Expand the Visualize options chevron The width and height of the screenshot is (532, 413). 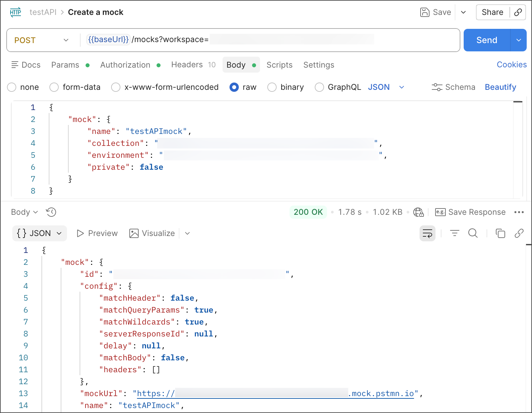[x=187, y=233]
